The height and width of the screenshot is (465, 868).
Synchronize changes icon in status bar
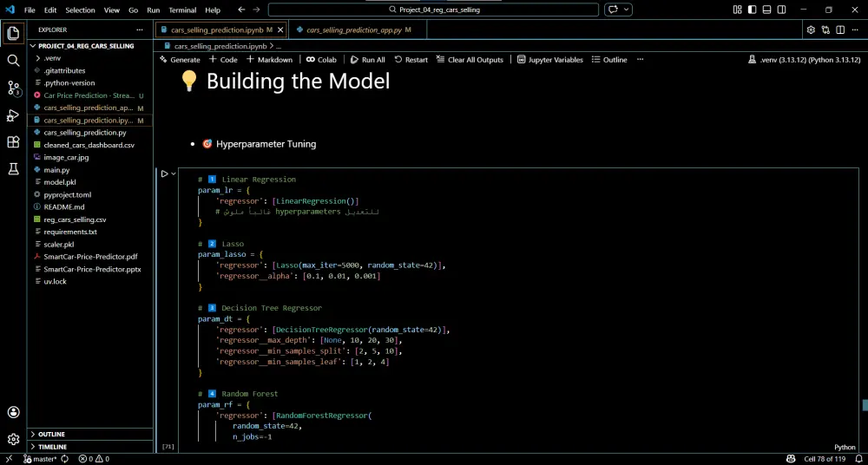[65, 459]
